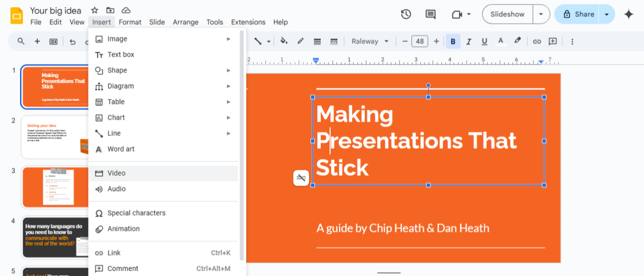Viewport: 644px width, 276px height.
Task: Click the move to folder icon
Action: (x=110, y=10)
